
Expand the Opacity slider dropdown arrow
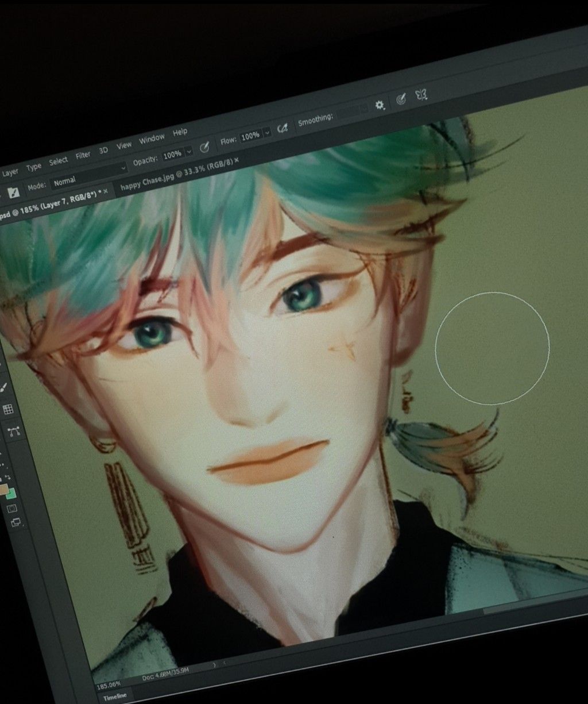point(188,152)
